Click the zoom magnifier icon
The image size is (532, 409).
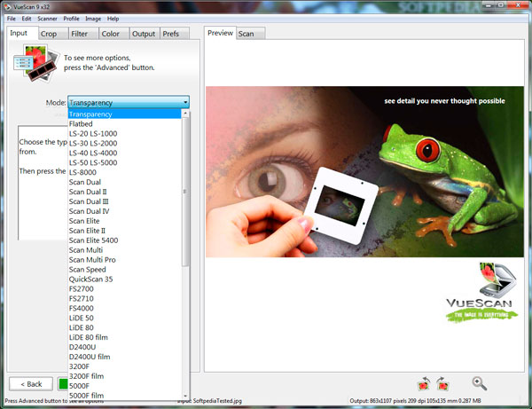479,383
